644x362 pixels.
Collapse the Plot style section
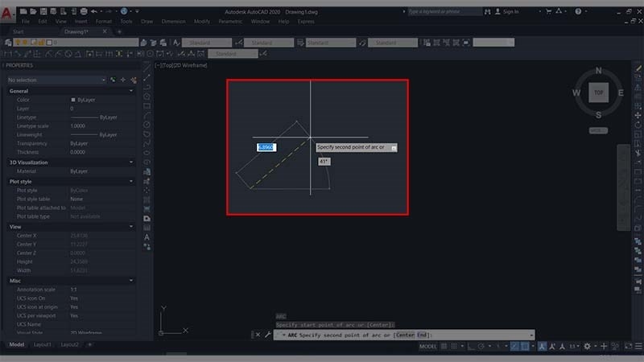pos(131,181)
